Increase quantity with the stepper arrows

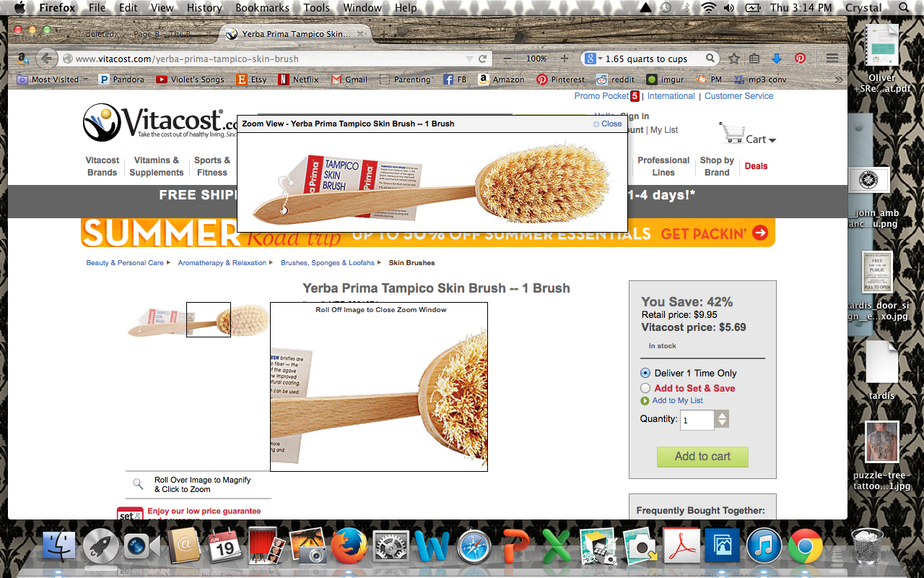(x=722, y=415)
